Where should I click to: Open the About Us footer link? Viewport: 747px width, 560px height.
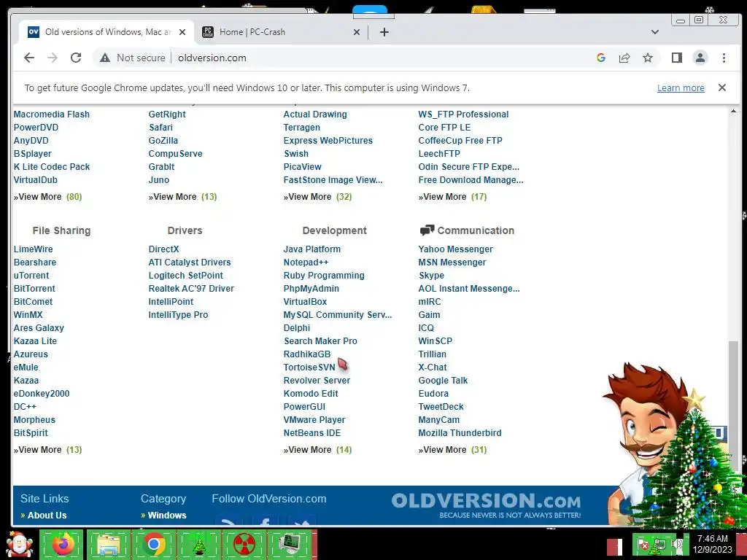(x=47, y=516)
